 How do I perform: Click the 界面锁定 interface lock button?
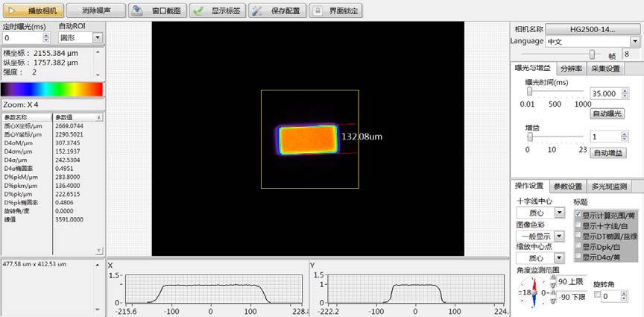[x=335, y=10]
